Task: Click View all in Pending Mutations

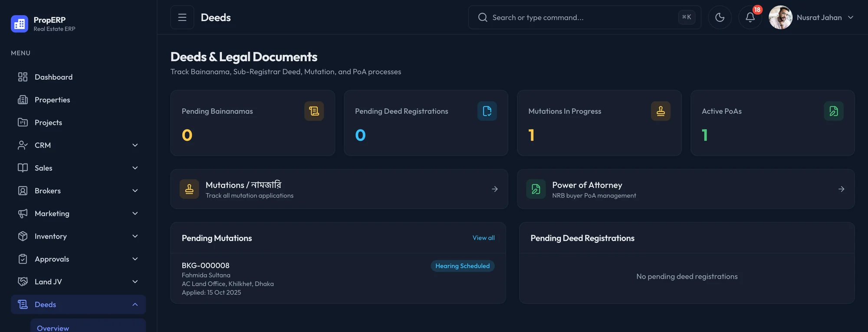Action: tap(483, 238)
